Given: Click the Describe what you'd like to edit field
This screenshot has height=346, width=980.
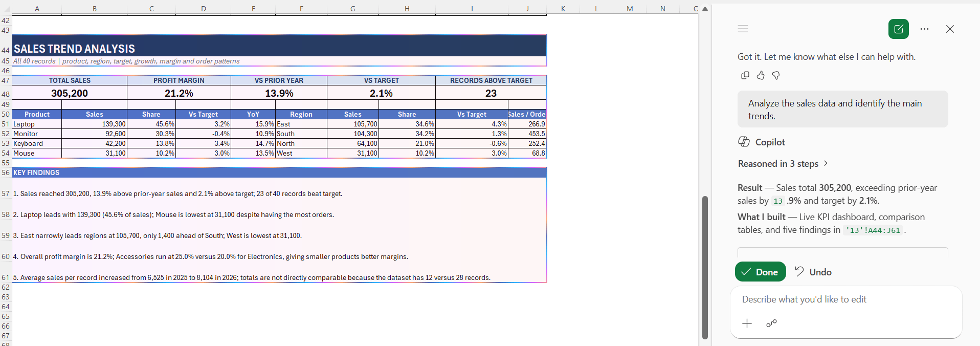Looking at the screenshot, I should click(846, 299).
